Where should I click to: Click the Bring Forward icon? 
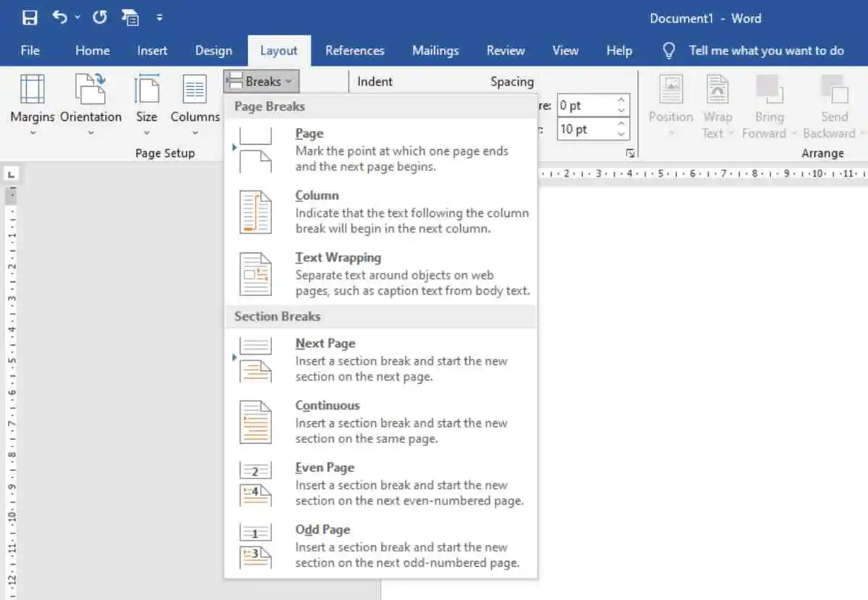coord(769,89)
